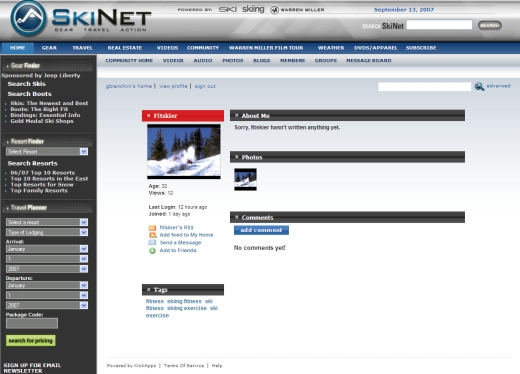The image size is (520, 374).
Task: Go to the Warren Miller Film Tour menu
Action: pos(266,48)
